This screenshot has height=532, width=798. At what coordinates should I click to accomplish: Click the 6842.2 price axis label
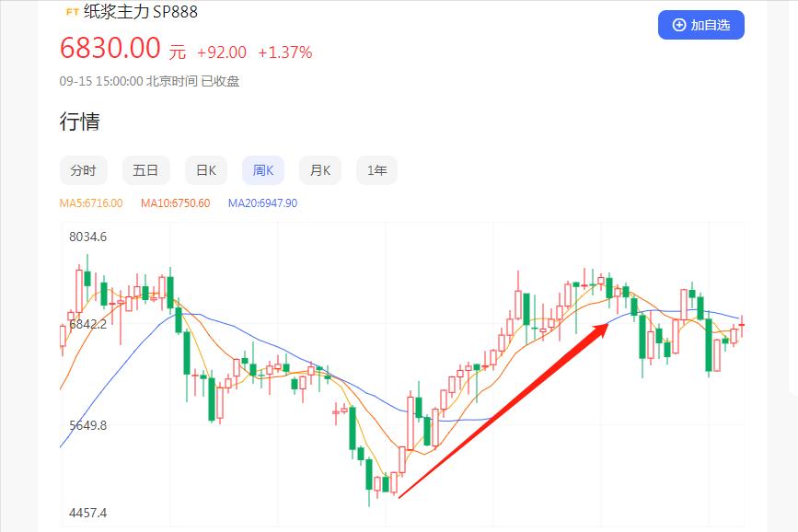(88, 324)
